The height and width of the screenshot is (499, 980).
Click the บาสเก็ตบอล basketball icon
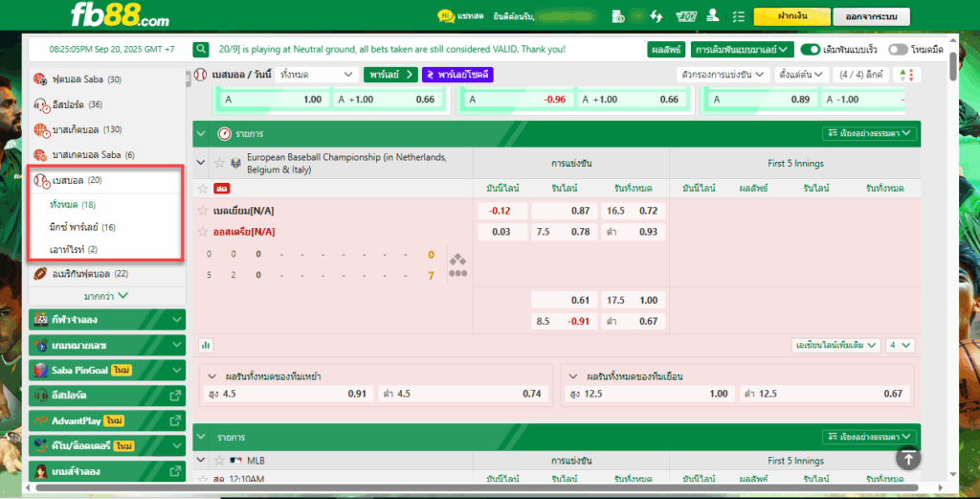(41, 130)
